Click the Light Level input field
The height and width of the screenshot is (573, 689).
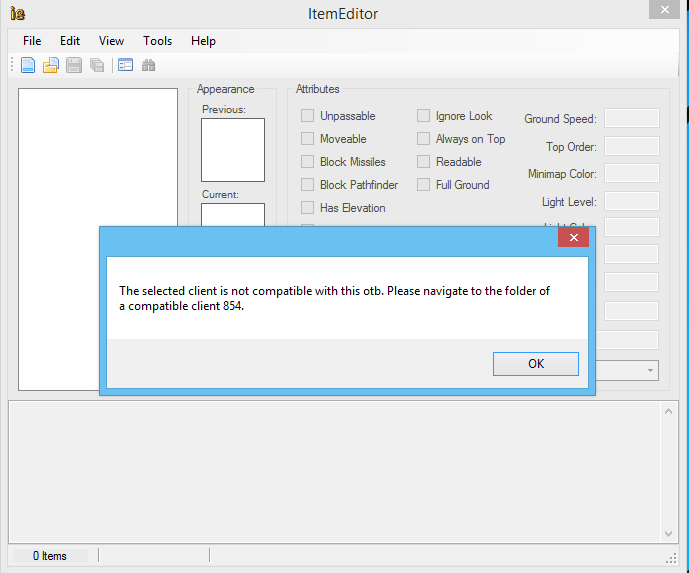coord(631,201)
